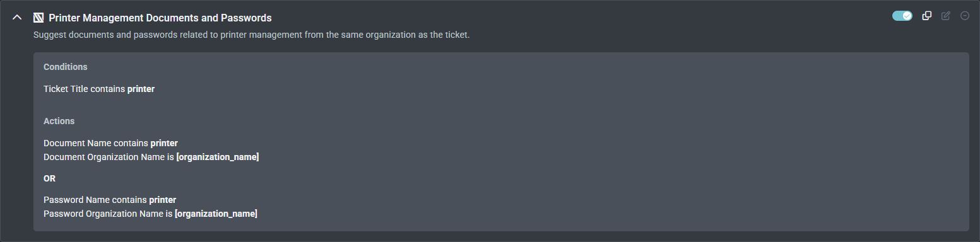Screen dimensions: 980x242
Task: Edit the rule with the pencil icon
Action: (x=946, y=16)
